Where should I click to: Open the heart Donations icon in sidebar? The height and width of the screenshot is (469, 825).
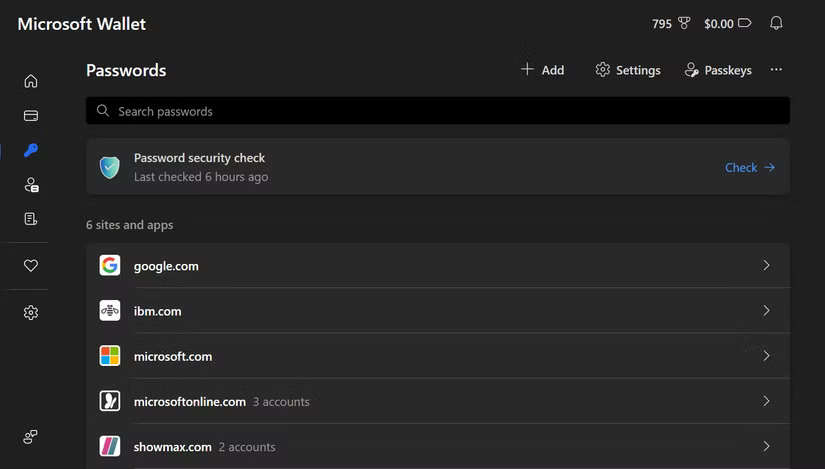pos(31,266)
